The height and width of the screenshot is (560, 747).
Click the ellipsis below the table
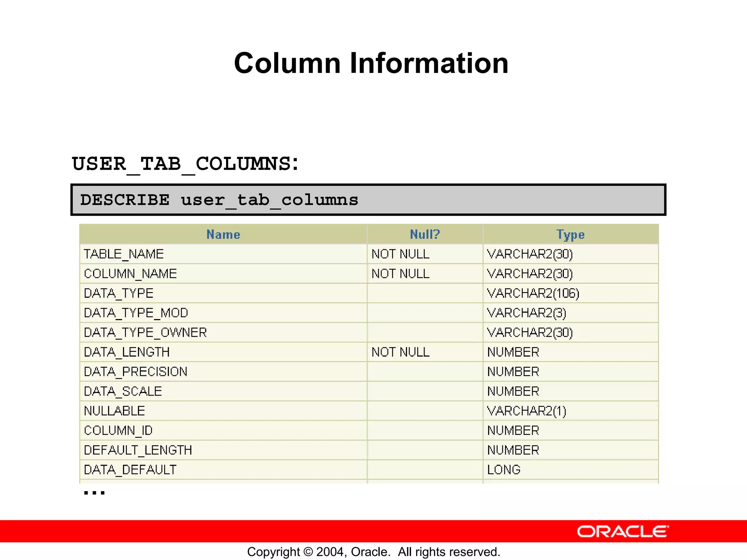click(94, 493)
